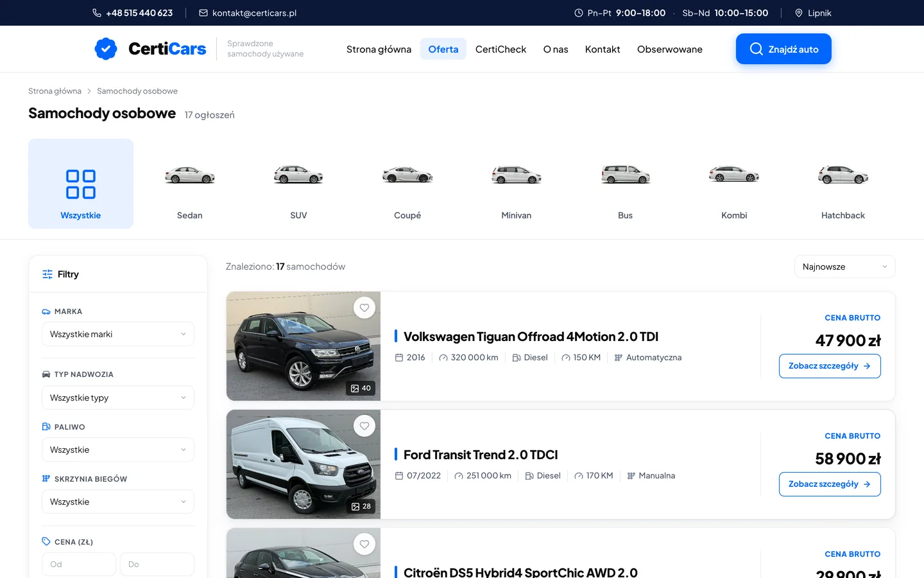Go to Strona główna in the main menu
Image resolution: width=924 pixels, height=578 pixels.
[x=379, y=49]
